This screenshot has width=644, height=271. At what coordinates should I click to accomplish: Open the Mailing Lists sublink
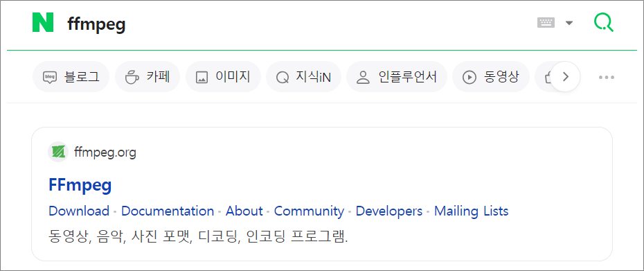pos(471,211)
